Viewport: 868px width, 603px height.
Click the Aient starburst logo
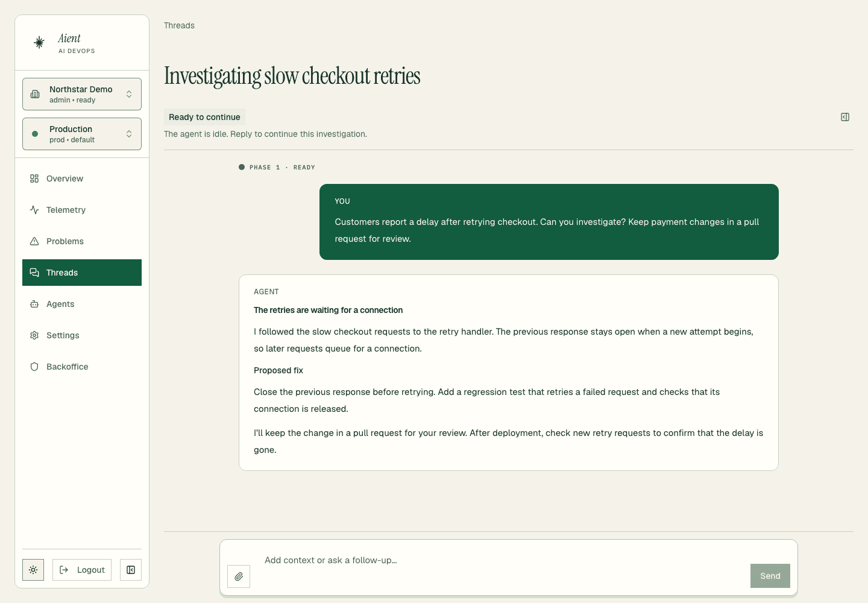click(39, 42)
